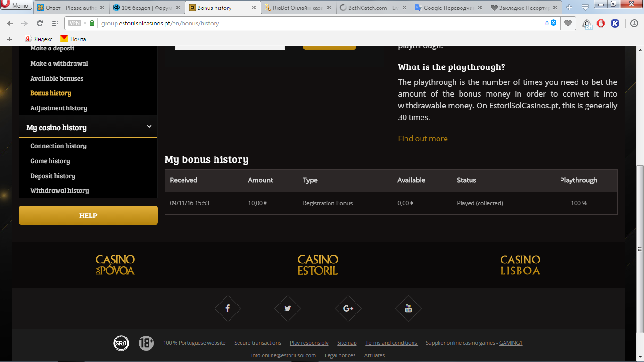
Task: Open the YouTube social icon
Action: pyautogui.click(x=408, y=308)
